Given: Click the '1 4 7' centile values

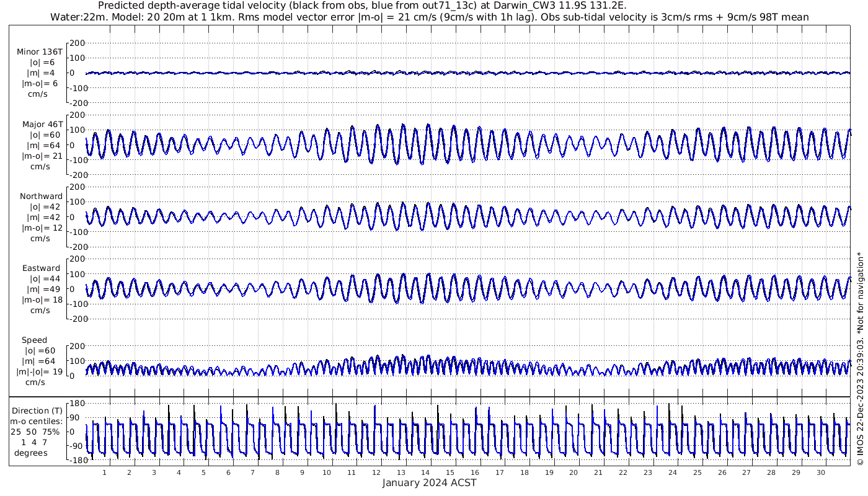Looking at the screenshot, I should (34, 443).
